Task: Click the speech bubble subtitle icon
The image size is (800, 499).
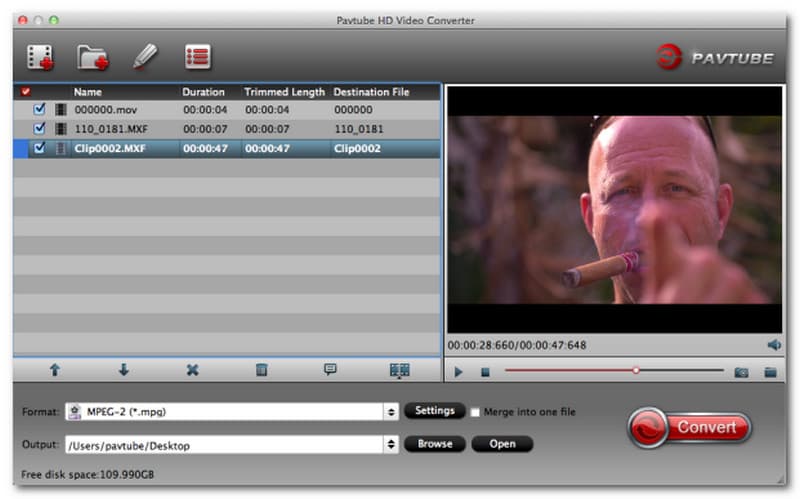Action: point(330,369)
